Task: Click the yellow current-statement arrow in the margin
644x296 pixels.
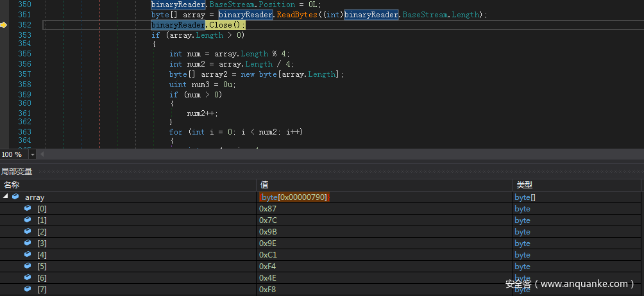Action: point(4,25)
